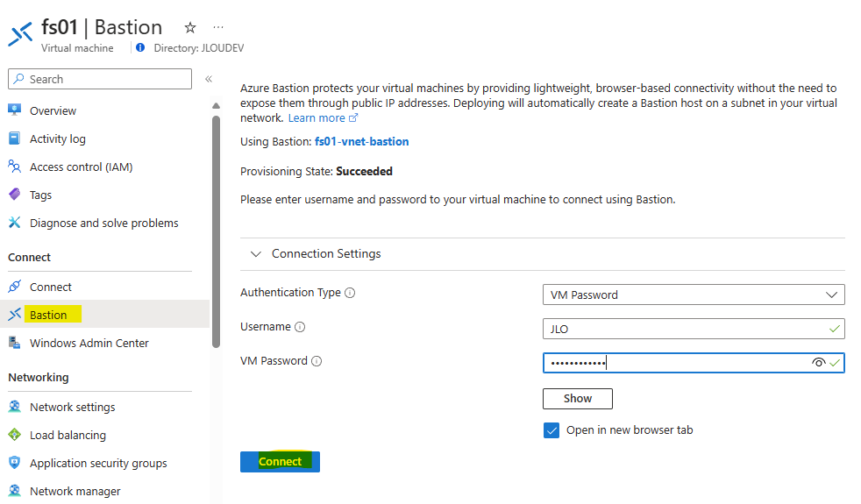This screenshot has height=504, width=861.
Task: Focus the sidebar Search field
Action: (x=100, y=79)
